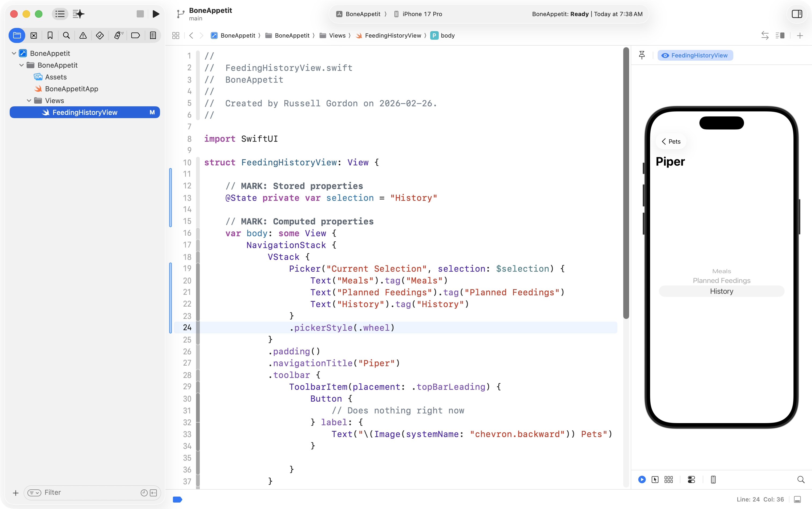Open the Issue navigator warning icon
Viewport: 812px width, 509px height.
click(83, 35)
